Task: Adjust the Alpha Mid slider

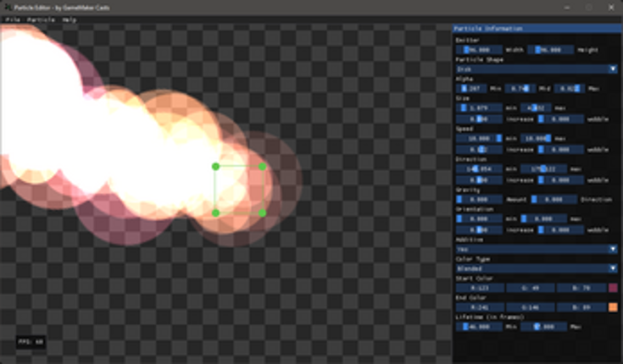Action: click(520, 89)
